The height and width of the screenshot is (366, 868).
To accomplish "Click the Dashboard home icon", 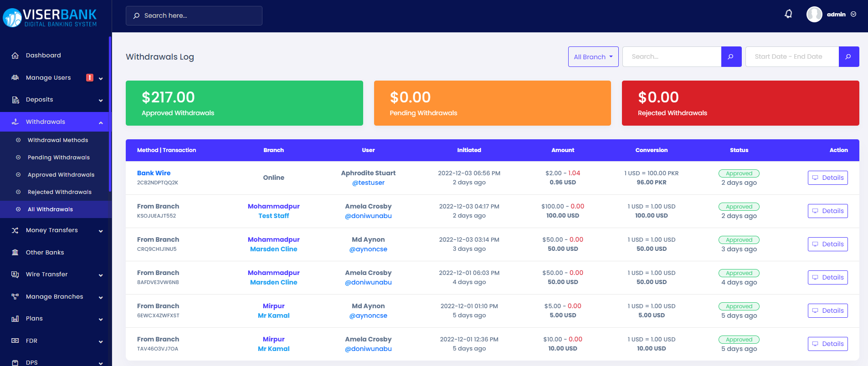I will [x=15, y=56].
